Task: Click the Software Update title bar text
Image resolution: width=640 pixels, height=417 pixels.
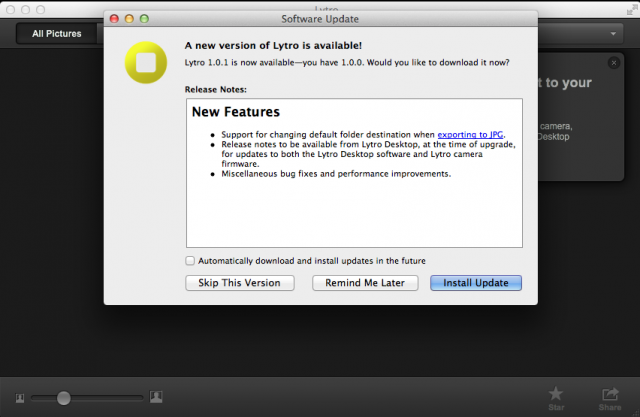Action: click(x=320, y=19)
